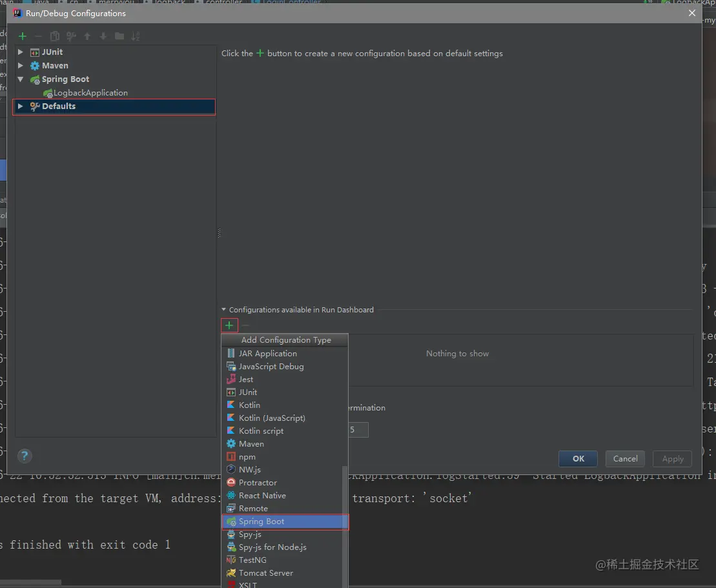Click the Copy Configuration icon
This screenshot has width=716, height=588.
(55, 36)
